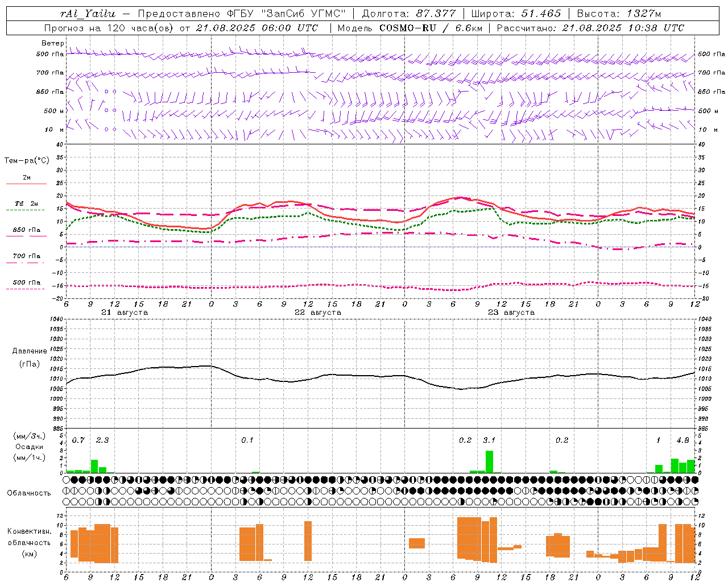Screen dimensions: 728x582
Task: Click the station name rAl_Yailu in header
Action: click(88, 14)
